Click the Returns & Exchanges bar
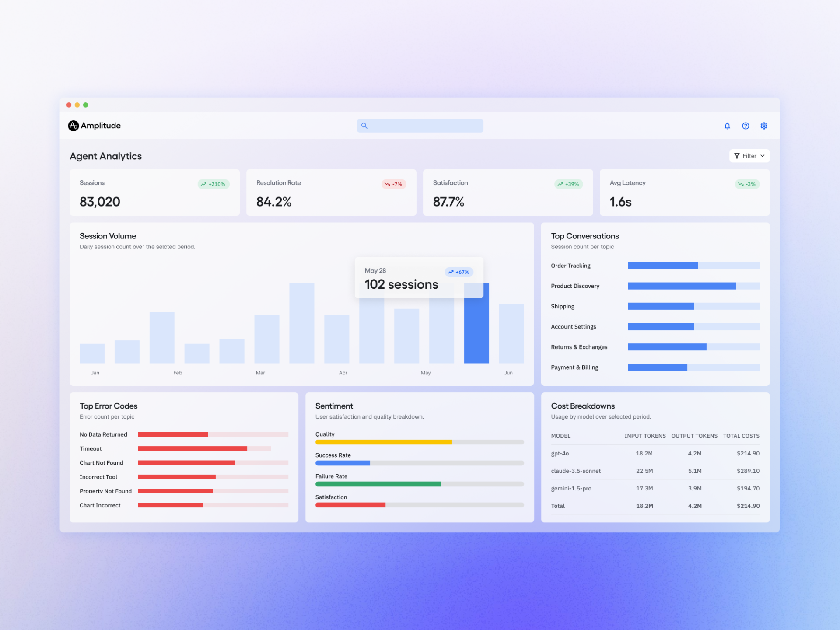The image size is (840, 630). pos(694,347)
